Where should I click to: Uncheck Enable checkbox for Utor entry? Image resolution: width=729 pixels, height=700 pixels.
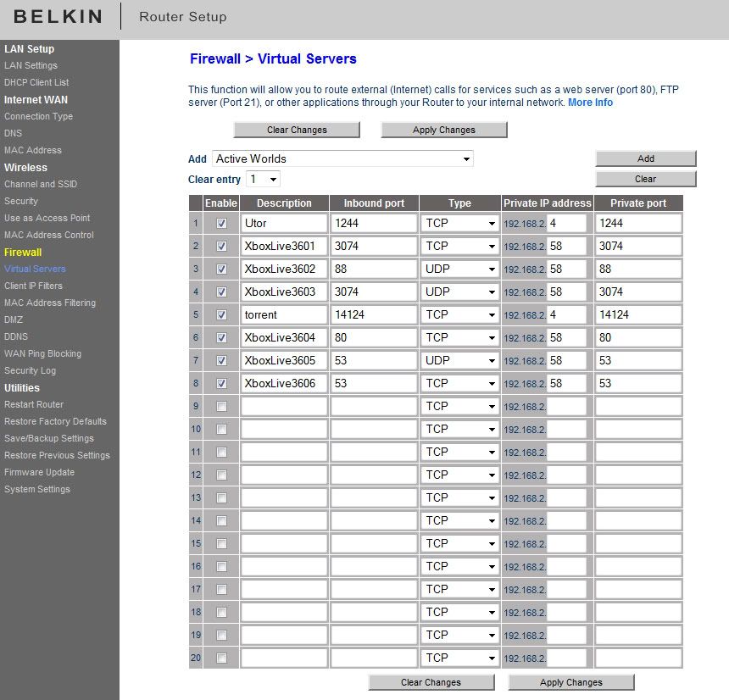pyautogui.click(x=222, y=224)
